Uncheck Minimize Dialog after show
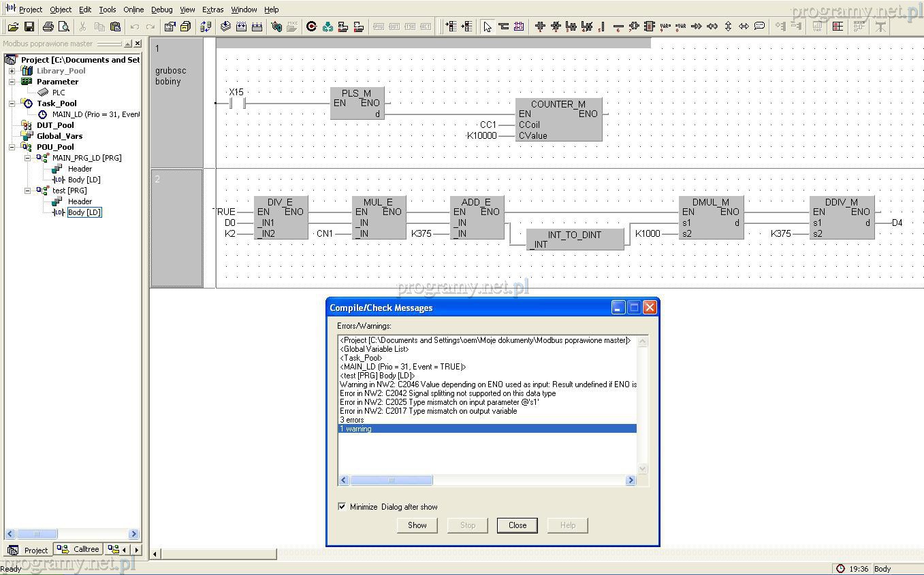 (342, 506)
